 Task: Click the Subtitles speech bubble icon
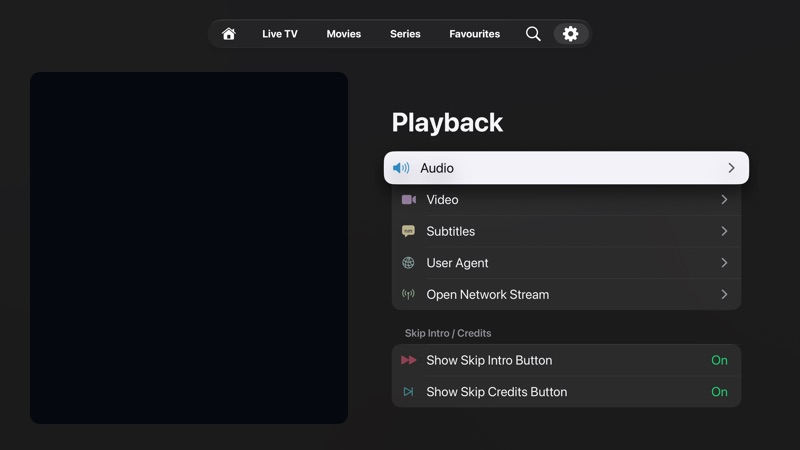[408, 231]
